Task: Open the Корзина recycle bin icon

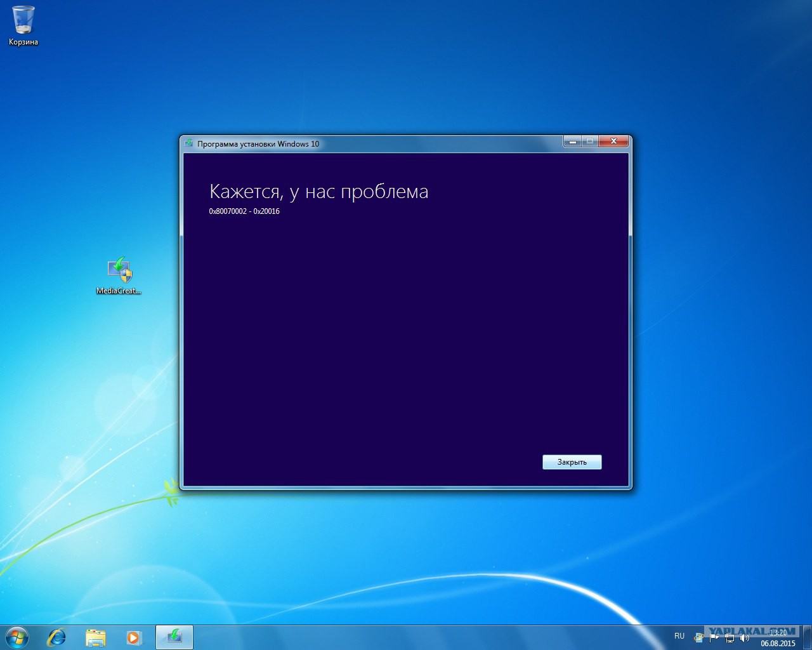Action: pyautogui.click(x=23, y=22)
